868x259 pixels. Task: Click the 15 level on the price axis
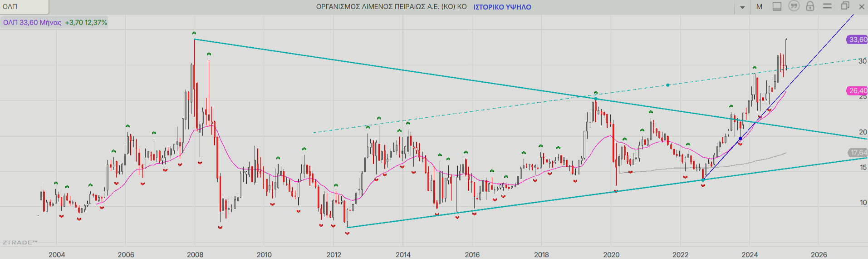[x=863, y=167]
